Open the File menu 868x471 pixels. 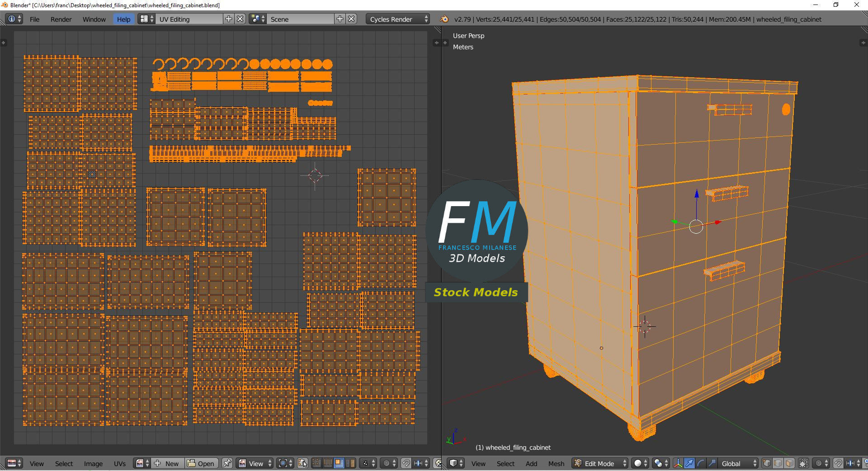point(34,19)
